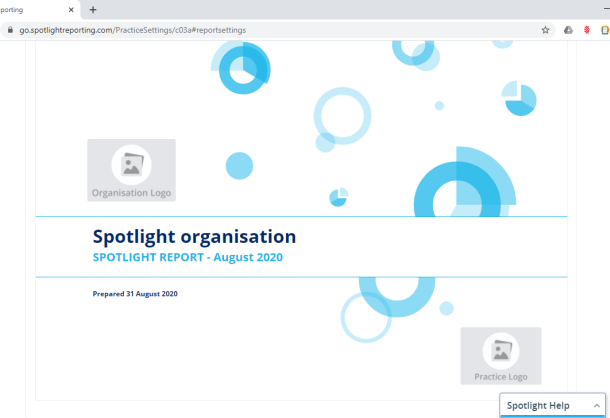
Task: Click the 'Spotlight organisation' report title
Action: click(x=194, y=237)
